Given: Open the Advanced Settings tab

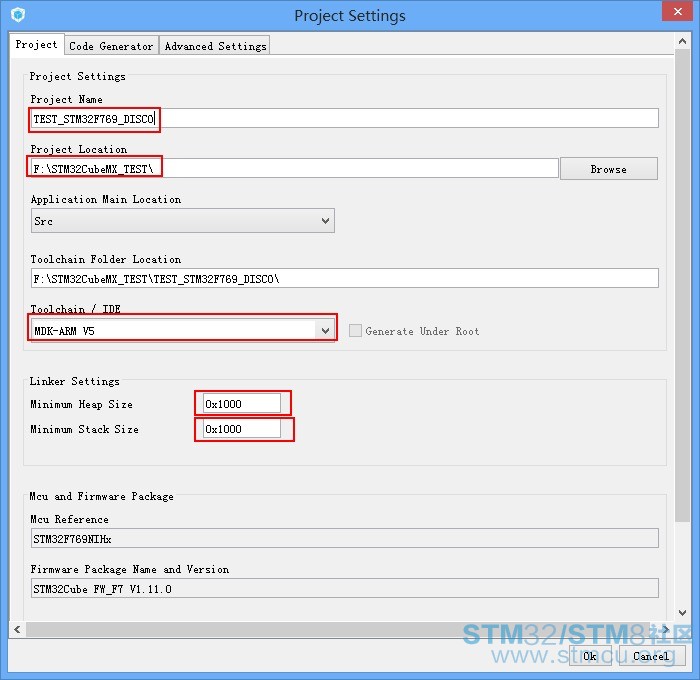Looking at the screenshot, I should [215, 46].
